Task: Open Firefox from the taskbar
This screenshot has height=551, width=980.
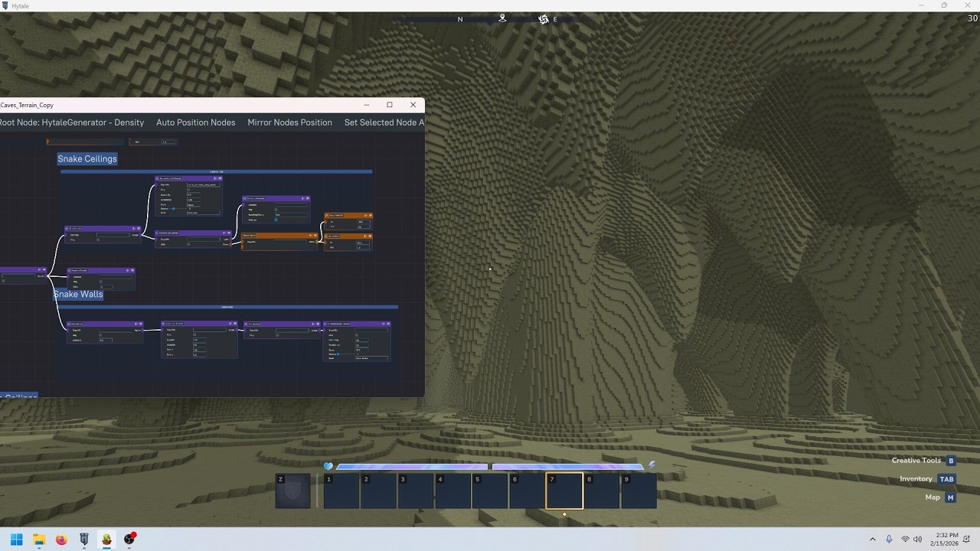Action: click(61, 540)
